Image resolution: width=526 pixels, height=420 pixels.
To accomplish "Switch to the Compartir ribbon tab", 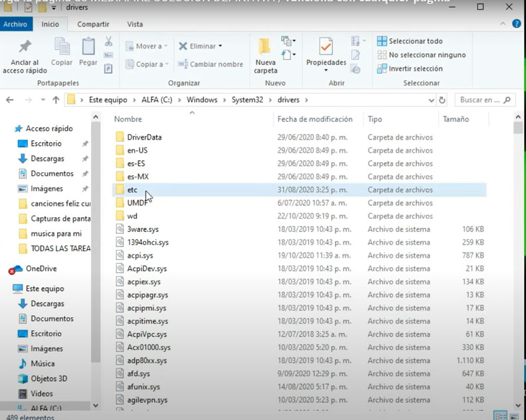I will click(93, 24).
